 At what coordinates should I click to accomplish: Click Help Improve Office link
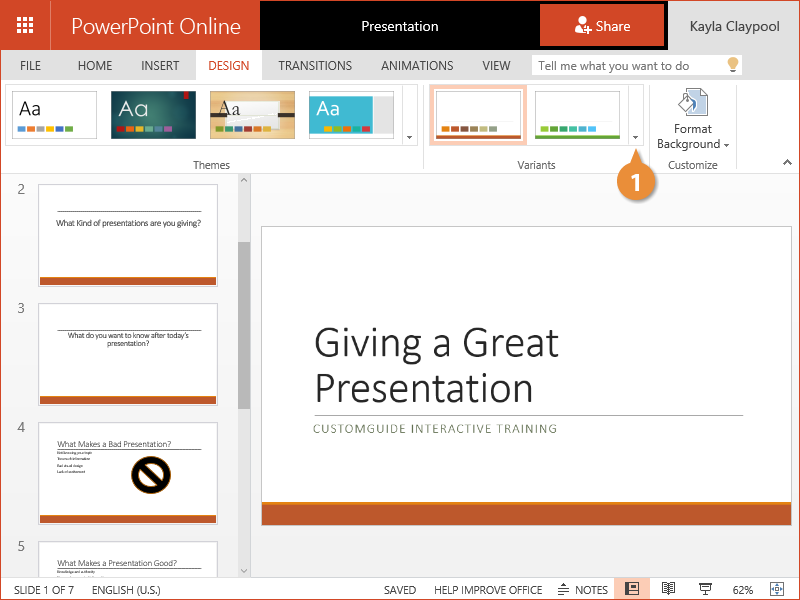pos(488,590)
